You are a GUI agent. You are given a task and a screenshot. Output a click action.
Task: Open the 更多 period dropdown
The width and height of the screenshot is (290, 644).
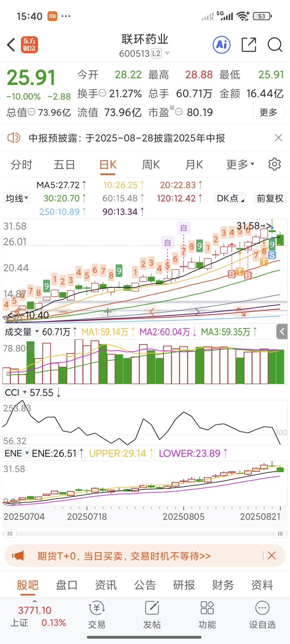point(240,164)
